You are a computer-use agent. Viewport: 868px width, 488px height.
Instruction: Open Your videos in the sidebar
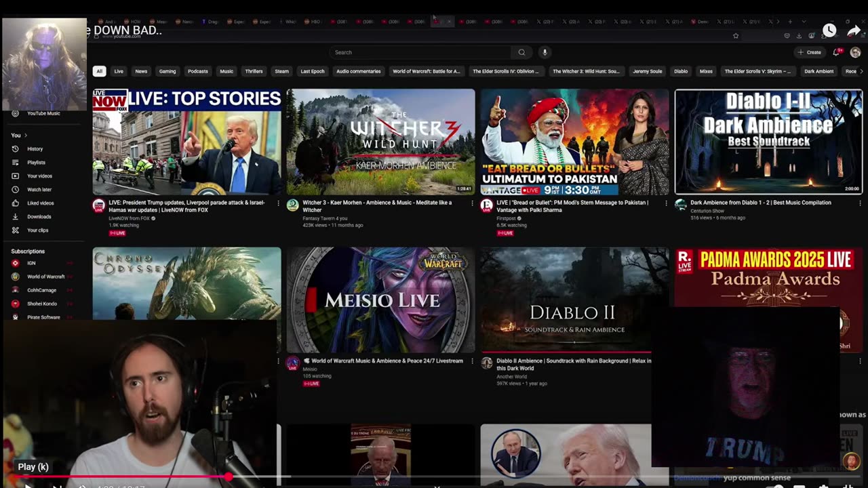coord(39,176)
